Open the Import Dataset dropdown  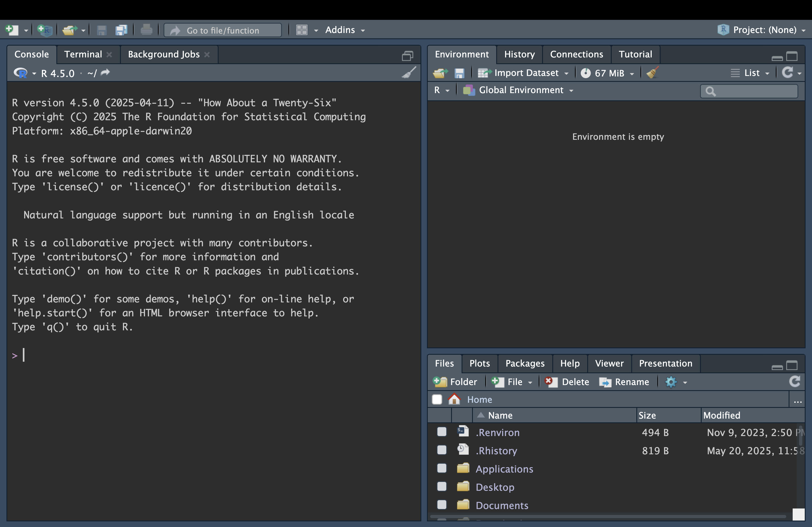point(523,73)
